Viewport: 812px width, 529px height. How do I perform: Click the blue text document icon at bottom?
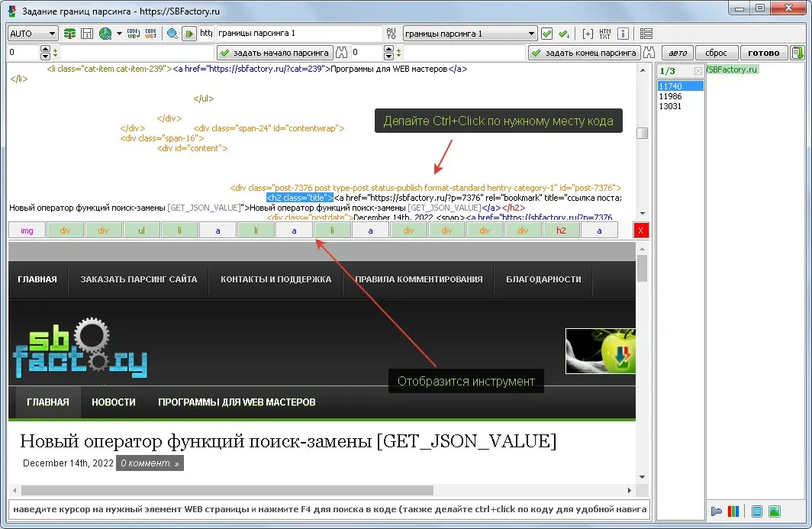(x=756, y=511)
